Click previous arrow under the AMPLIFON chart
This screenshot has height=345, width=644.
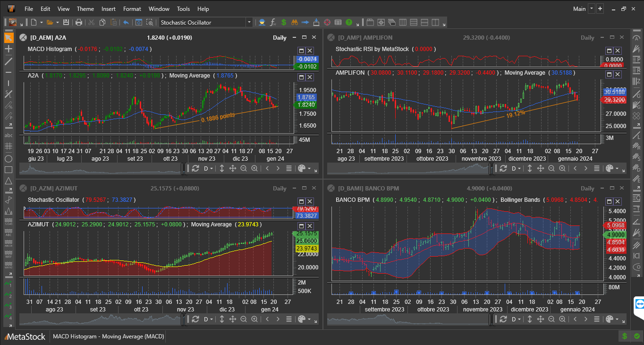(x=575, y=168)
